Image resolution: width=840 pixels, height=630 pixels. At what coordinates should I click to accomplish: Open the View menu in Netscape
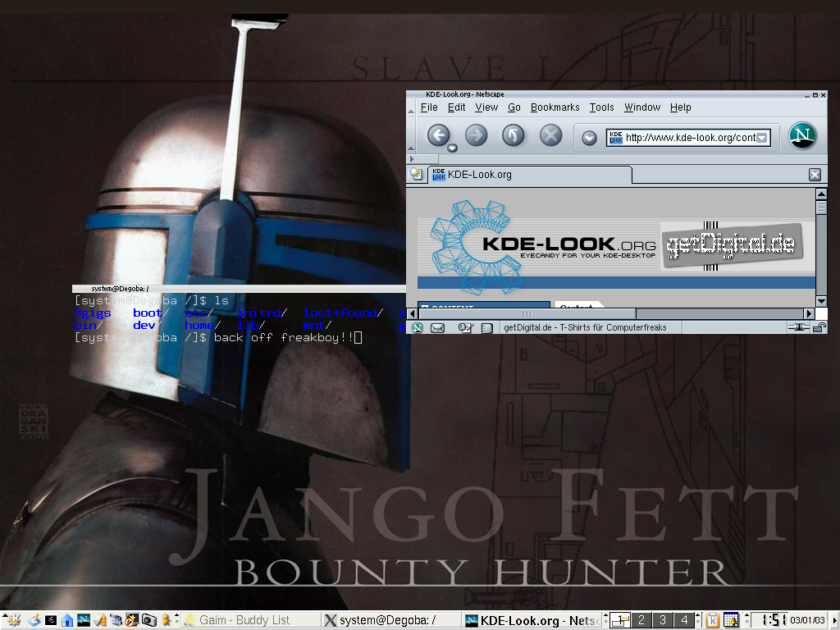point(486,107)
